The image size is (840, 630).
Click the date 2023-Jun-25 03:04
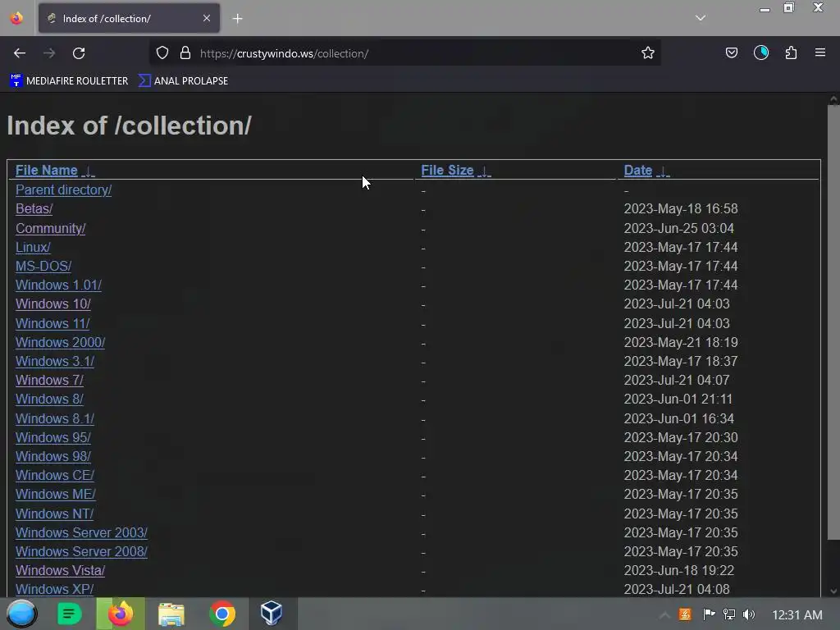678,228
